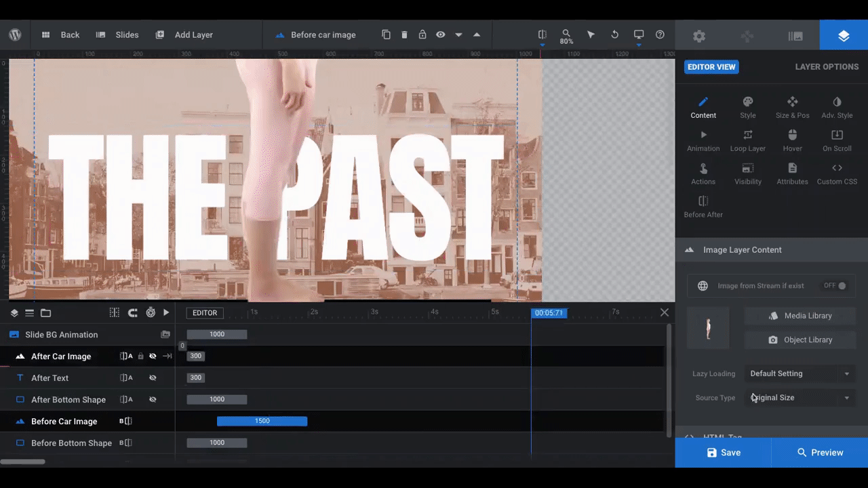Move layer up with up arrow
Viewport: 868px width, 488px height.
477,35
